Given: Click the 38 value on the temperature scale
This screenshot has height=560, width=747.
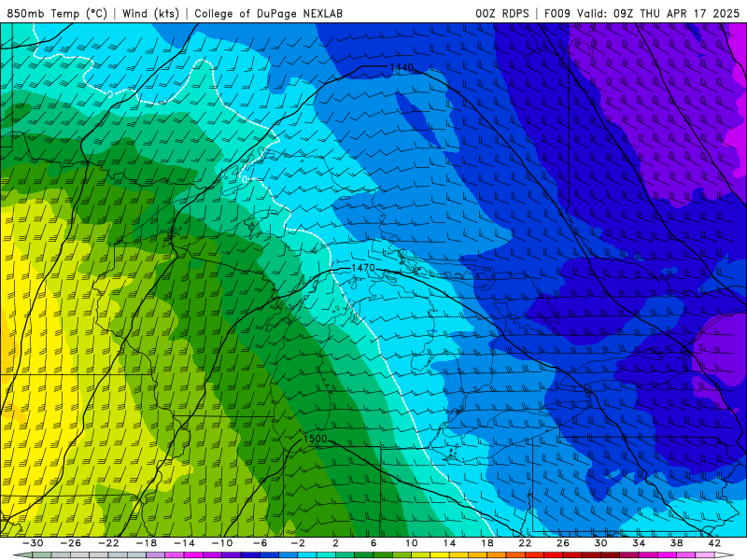Looking at the screenshot, I should [x=676, y=543].
